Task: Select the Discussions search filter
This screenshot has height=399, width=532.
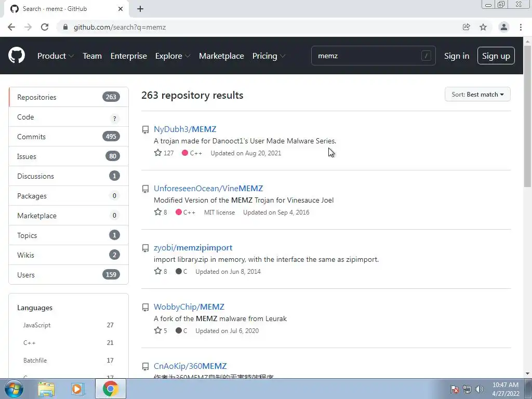Action: pos(69,176)
